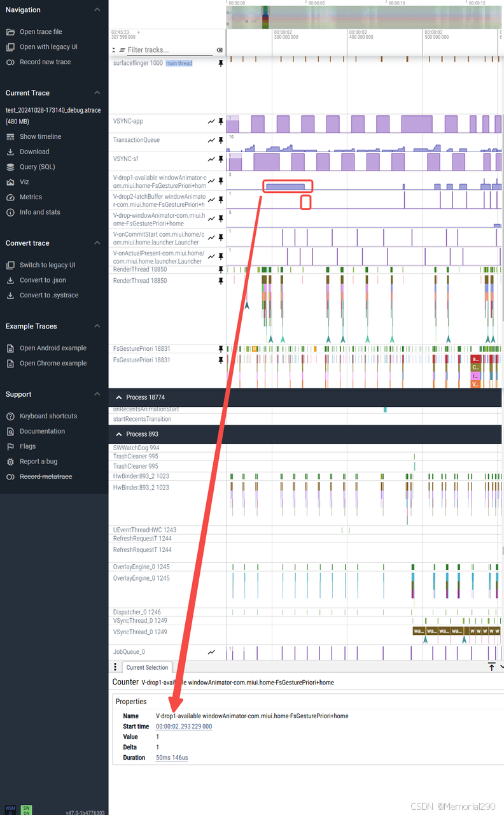Unpin the FsGesturePriori 18831 slice track
The height and width of the screenshot is (815, 504).
click(x=221, y=360)
